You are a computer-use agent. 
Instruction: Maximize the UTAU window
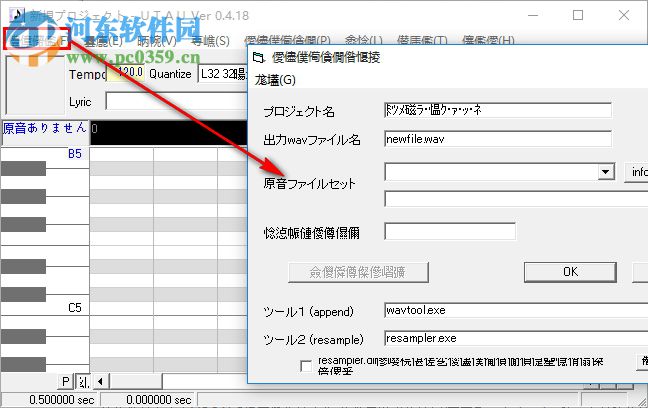(x=578, y=15)
